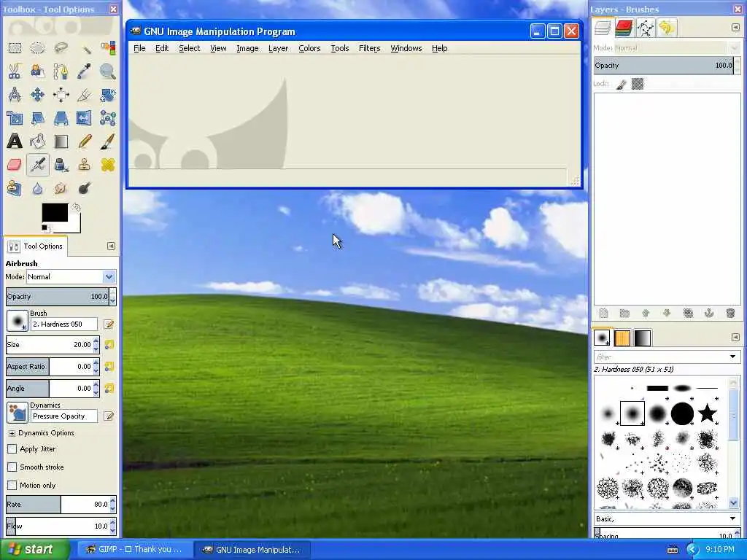Open the Brushes dock tab menu arrow
This screenshot has height=560, width=747.
point(735,337)
